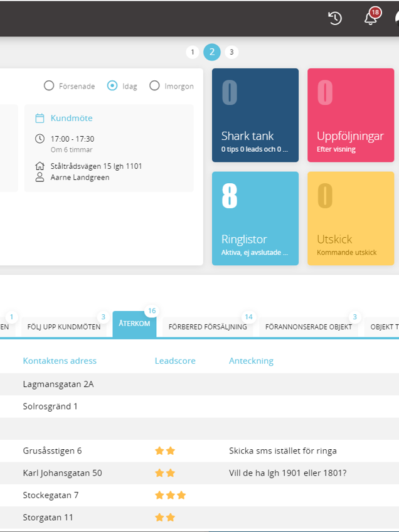Switch to Förbered försäljning tab
This screenshot has height=532, width=399.
(x=208, y=327)
